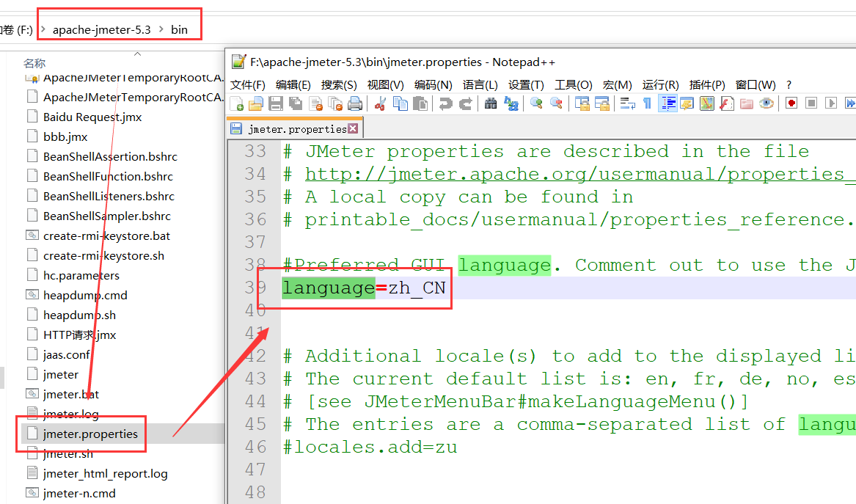
Task: Click the Close All toolbar icon
Action: [335, 103]
